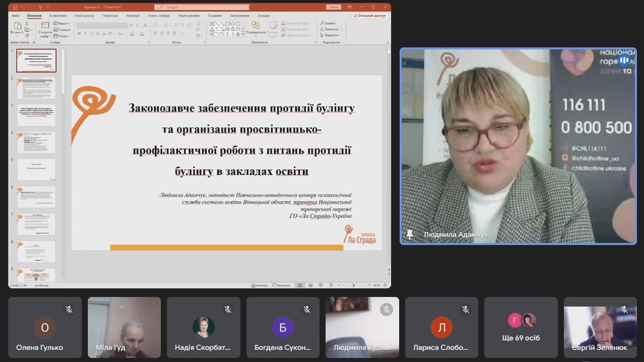
Task: Reset slide with Скинути button
Action: pos(62,30)
